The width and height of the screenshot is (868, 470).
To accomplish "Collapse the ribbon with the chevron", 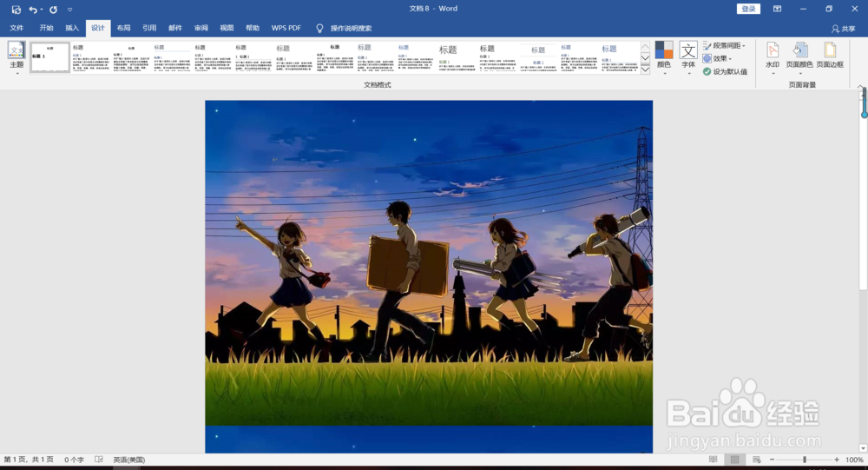I will click(x=860, y=87).
